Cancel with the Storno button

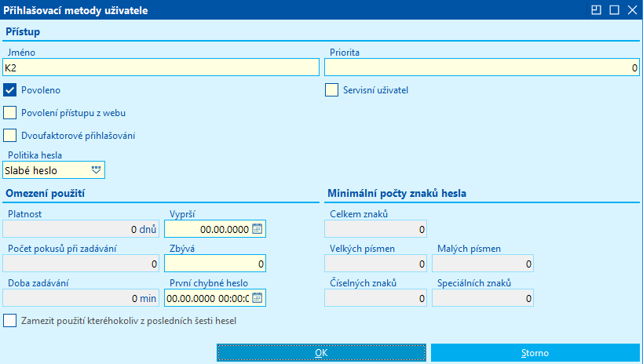tap(535, 352)
